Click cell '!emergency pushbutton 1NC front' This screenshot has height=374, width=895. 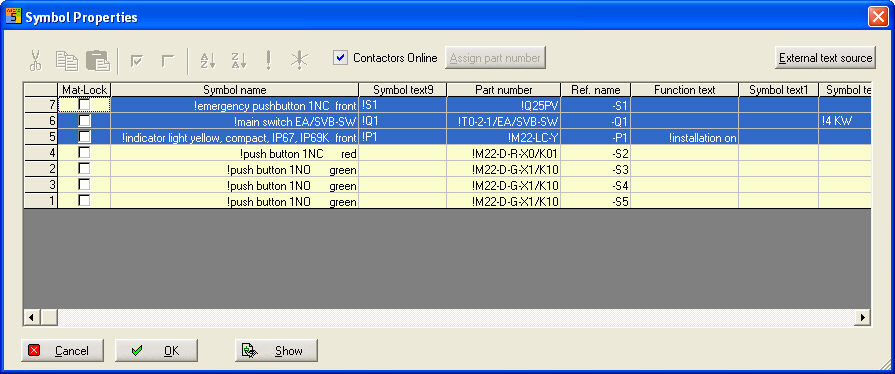[x=235, y=105]
